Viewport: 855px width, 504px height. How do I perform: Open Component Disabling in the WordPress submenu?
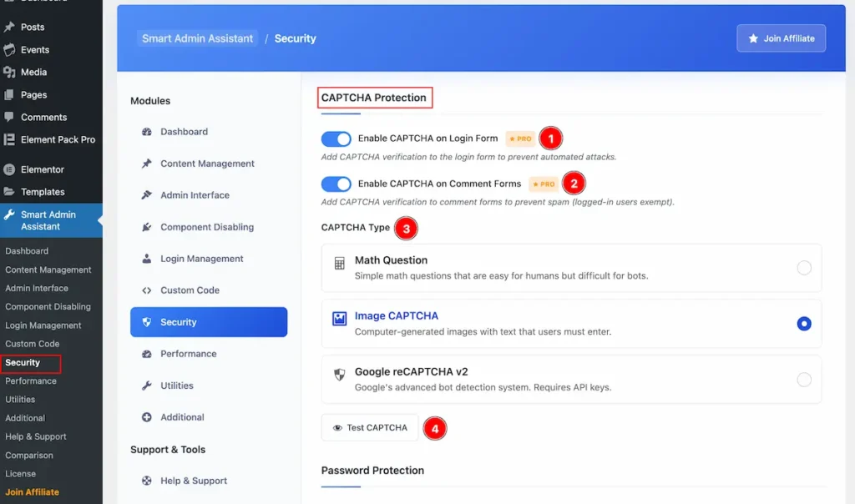click(x=48, y=306)
